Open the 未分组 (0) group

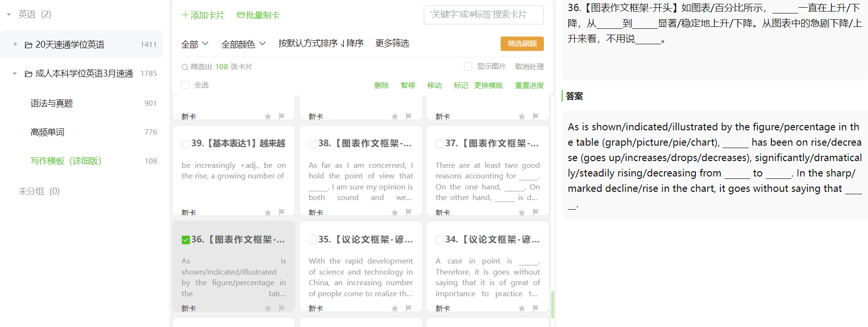39,191
